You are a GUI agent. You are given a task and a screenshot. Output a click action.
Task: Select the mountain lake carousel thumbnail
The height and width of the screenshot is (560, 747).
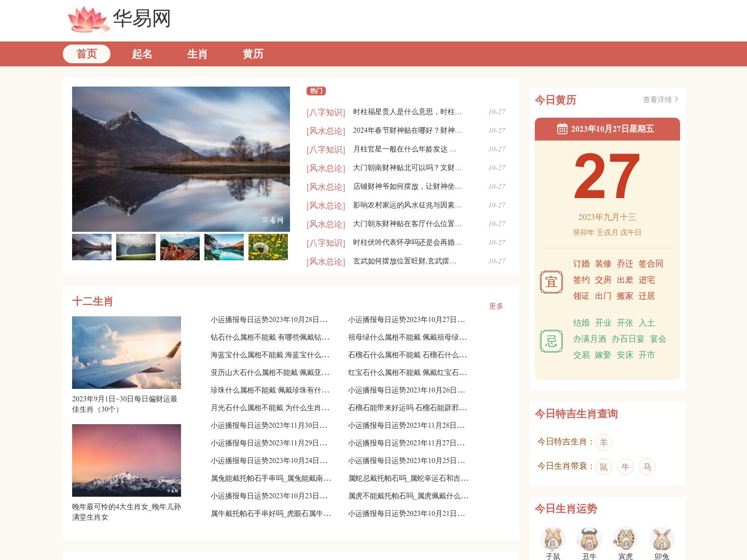point(92,247)
